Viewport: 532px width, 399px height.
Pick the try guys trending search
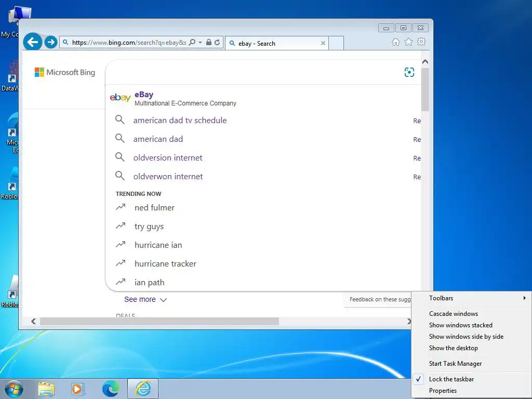(x=263, y=227)
